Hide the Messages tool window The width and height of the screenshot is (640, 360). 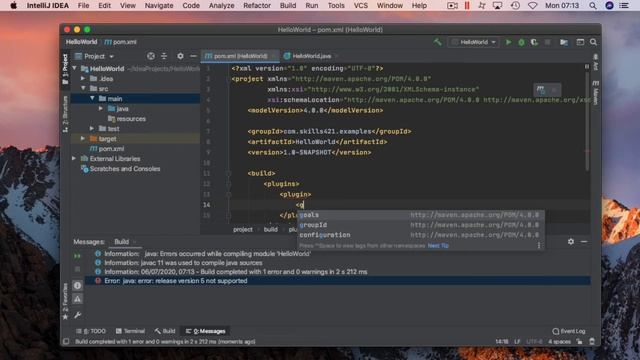pyautogui.click(x=584, y=242)
